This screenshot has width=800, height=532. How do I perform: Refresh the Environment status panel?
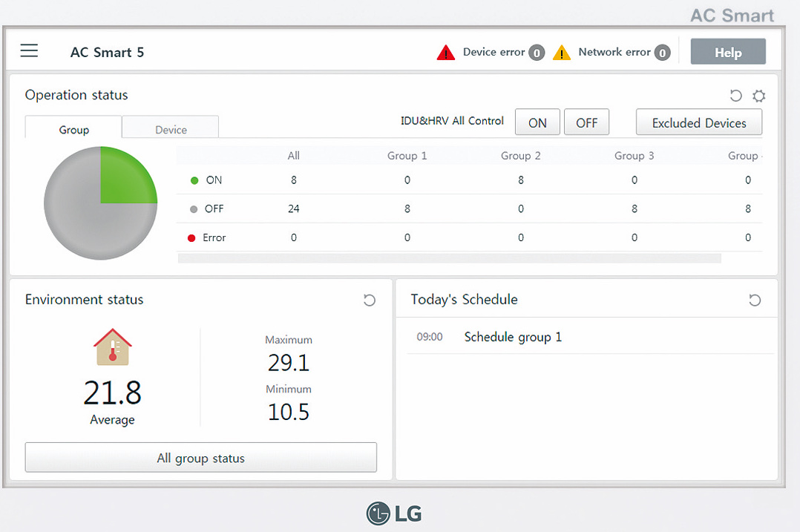(369, 301)
